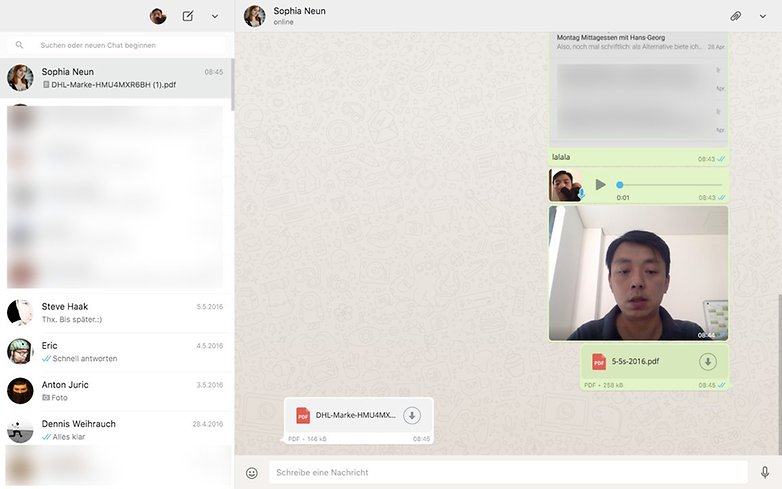The width and height of the screenshot is (782, 489).
Task: Click the voice message progress slider
Action: (x=669, y=185)
